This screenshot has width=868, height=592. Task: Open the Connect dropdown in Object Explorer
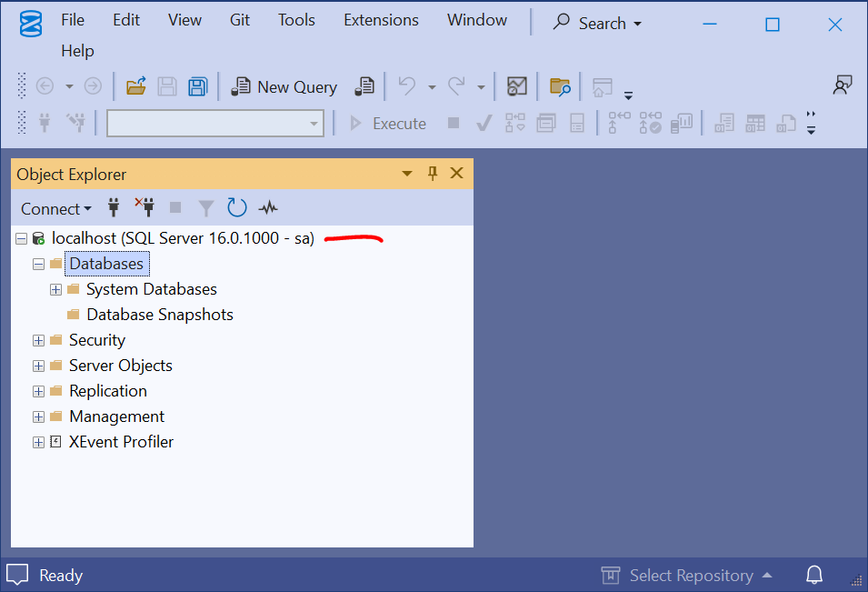pos(56,208)
